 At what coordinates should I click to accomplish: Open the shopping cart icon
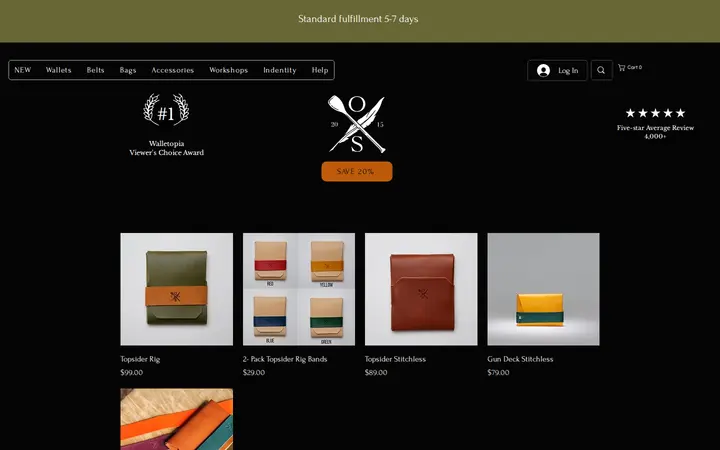621,68
